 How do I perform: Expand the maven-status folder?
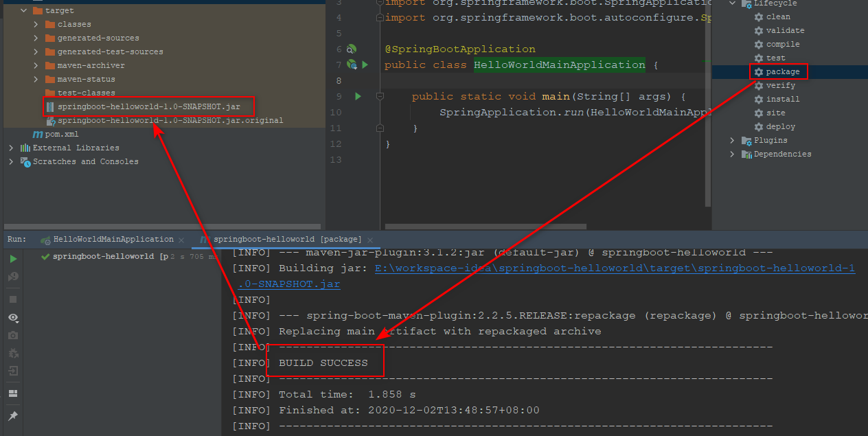(x=36, y=79)
